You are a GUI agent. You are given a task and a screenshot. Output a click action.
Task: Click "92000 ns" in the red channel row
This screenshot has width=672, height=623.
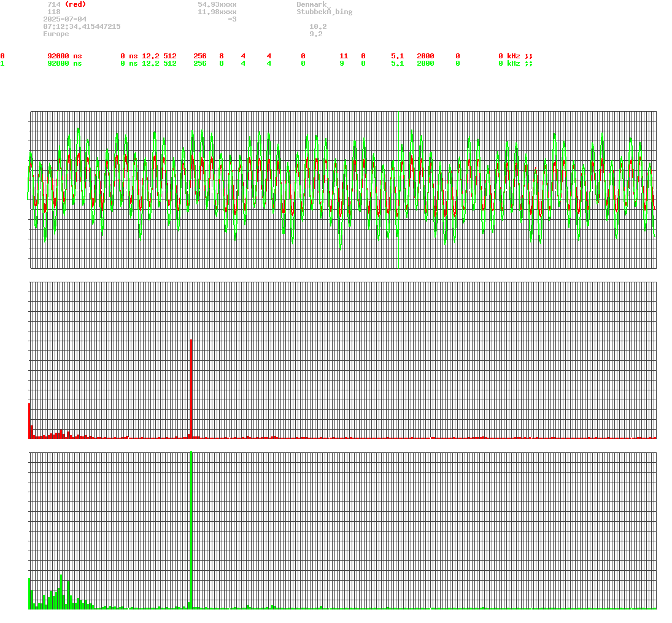click(64, 56)
